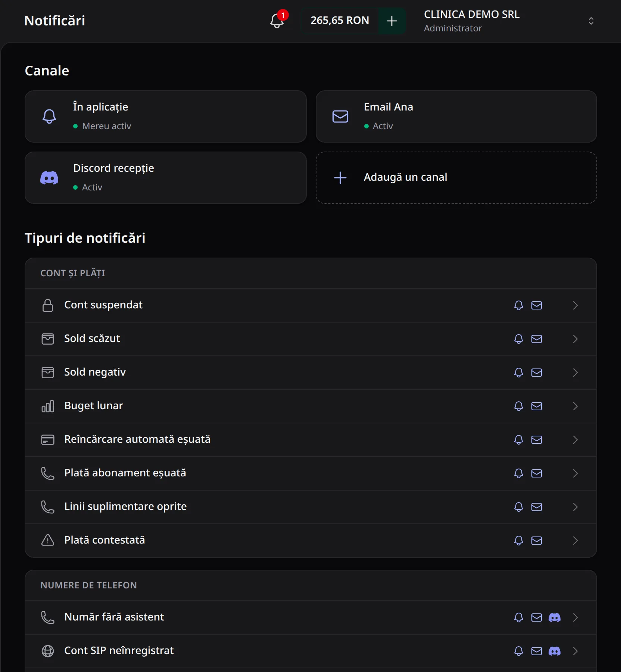Click the envelope icon on Email Ana card
The height and width of the screenshot is (672, 621).
pos(340,116)
